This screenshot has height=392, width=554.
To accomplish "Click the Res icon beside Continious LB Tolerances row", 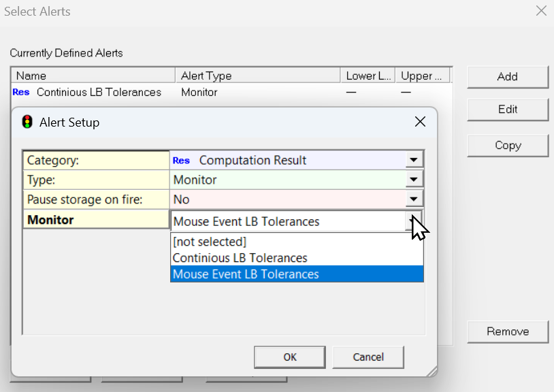I will coord(21,92).
